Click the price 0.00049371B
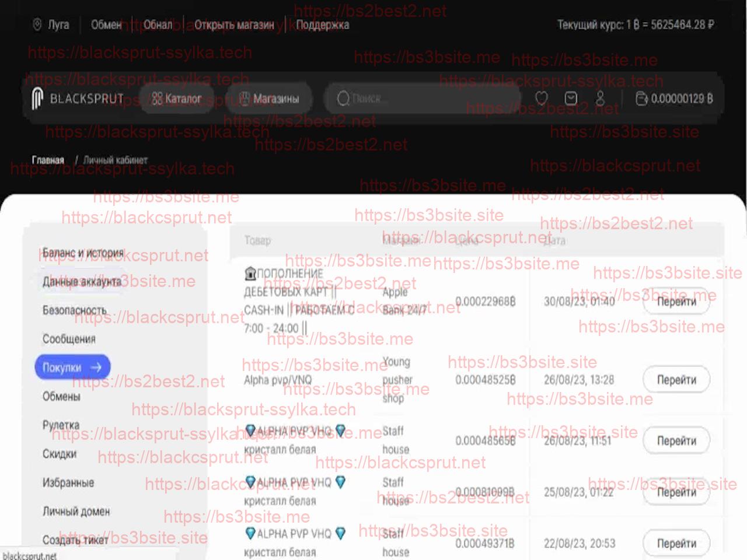 point(485,543)
